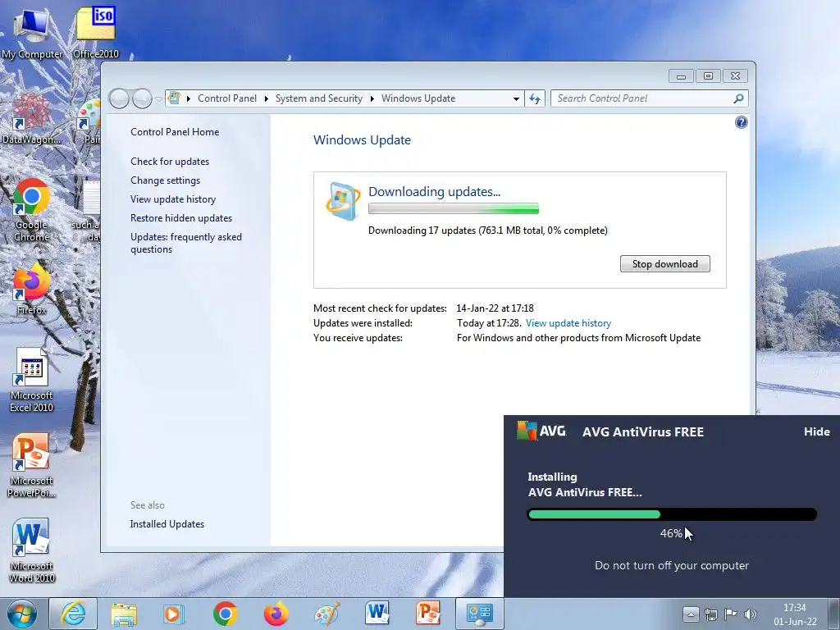Open Installed Updates link
The height and width of the screenshot is (630, 840).
pyautogui.click(x=167, y=524)
